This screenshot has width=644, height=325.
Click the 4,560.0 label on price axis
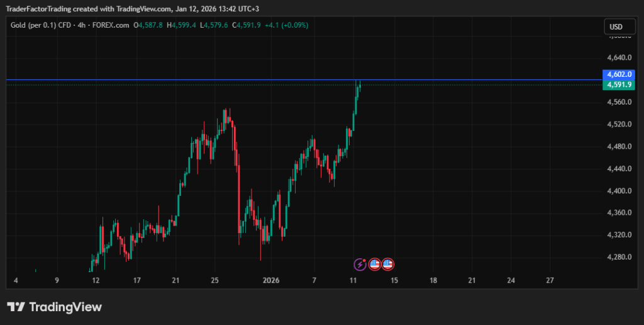[x=619, y=102]
